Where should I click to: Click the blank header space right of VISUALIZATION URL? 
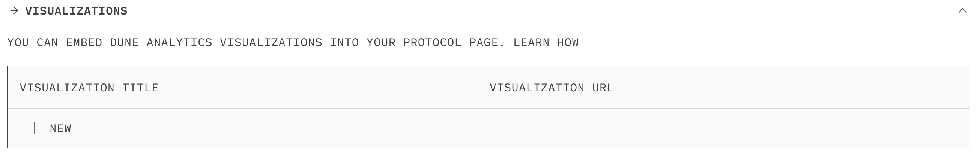point(791,88)
